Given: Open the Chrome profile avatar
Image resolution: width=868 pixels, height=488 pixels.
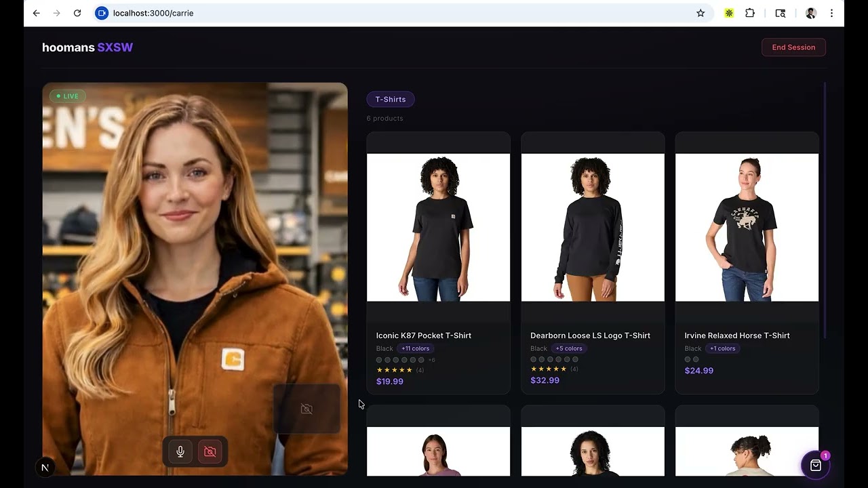Looking at the screenshot, I should pyautogui.click(x=811, y=13).
